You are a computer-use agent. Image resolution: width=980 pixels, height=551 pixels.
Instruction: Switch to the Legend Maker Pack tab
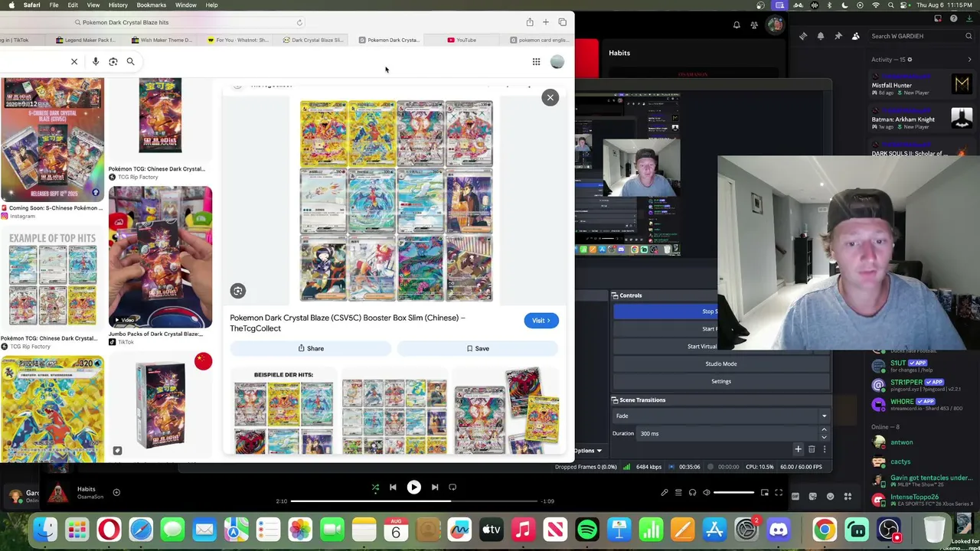point(86,40)
